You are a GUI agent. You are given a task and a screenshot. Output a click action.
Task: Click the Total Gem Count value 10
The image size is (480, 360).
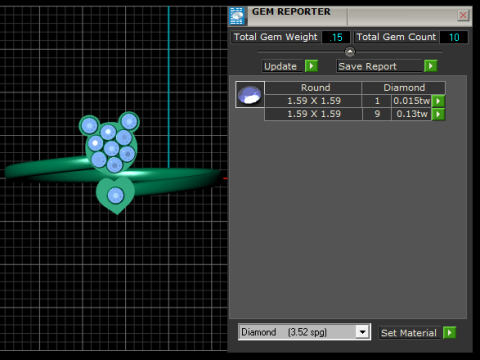click(454, 37)
